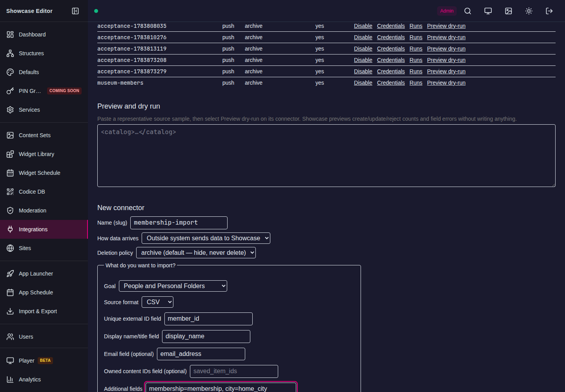This screenshot has height=392, width=565.
Task: View Runs for museum-members
Action: click(416, 83)
